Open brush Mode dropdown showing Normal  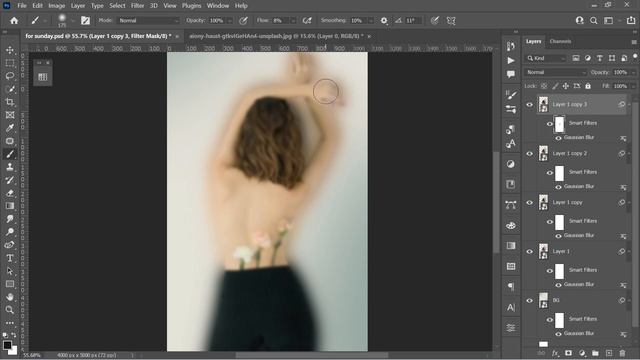[x=149, y=20]
